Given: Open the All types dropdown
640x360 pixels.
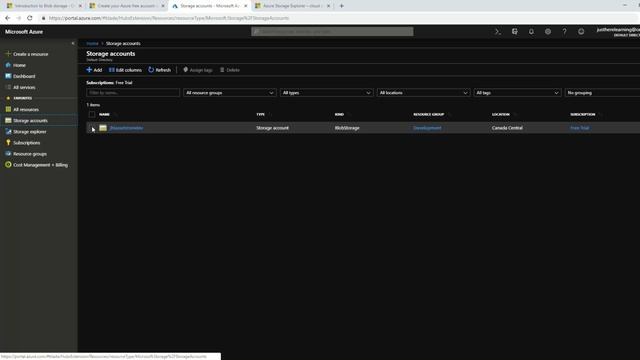Looking at the screenshot, I should click(x=327, y=93).
